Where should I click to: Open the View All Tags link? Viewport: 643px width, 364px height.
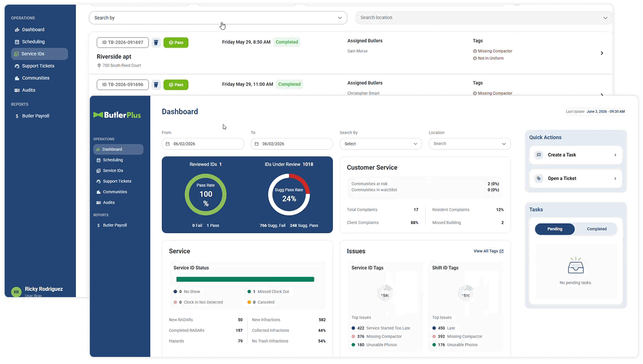[488, 251]
